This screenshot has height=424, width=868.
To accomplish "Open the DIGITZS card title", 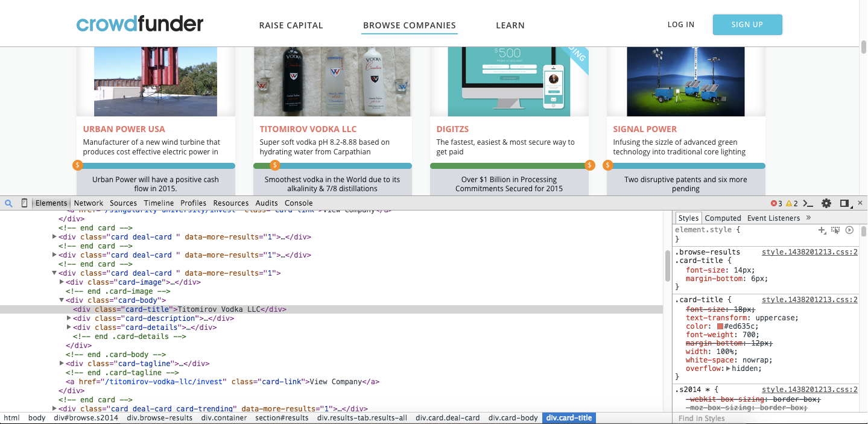I will 452,129.
